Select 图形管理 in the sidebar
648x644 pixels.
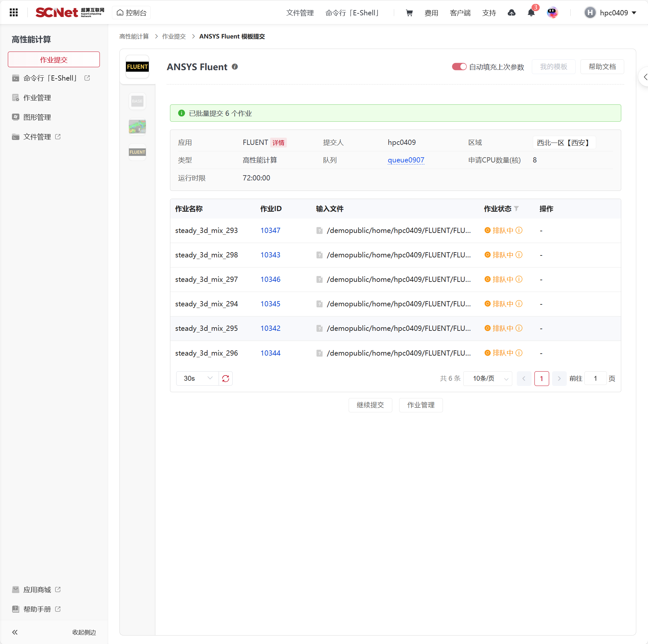coord(37,117)
